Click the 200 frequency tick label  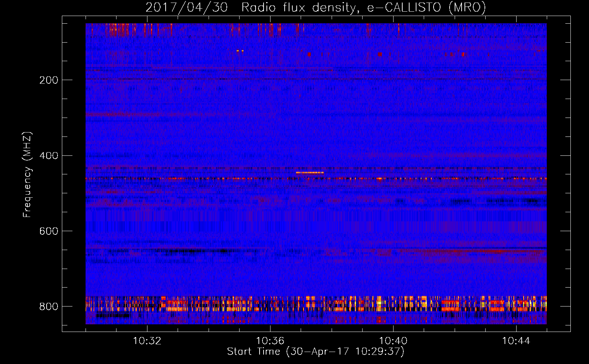click(49, 80)
